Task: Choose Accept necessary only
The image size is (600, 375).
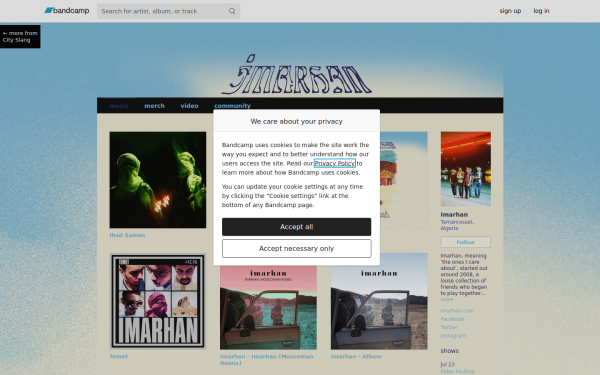Action: click(297, 248)
